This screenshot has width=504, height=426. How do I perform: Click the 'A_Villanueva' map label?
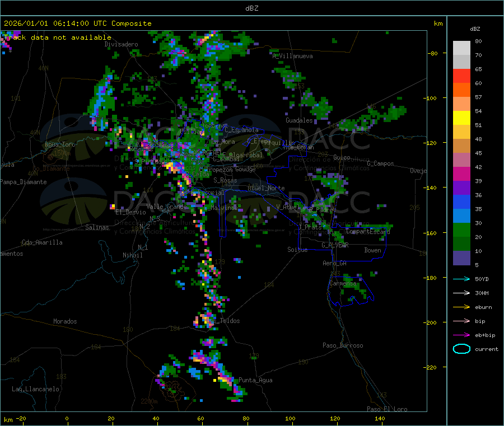pyautogui.click(x=292, y=56)
